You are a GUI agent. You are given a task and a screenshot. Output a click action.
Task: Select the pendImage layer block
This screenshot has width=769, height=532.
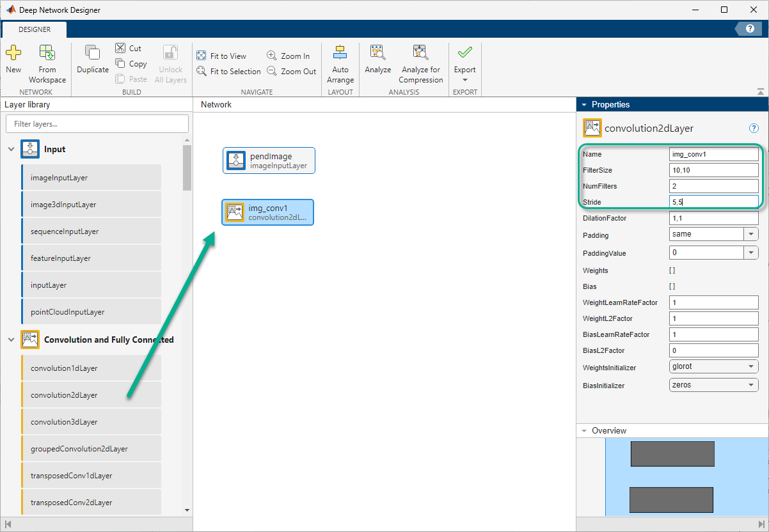[269, 160]
